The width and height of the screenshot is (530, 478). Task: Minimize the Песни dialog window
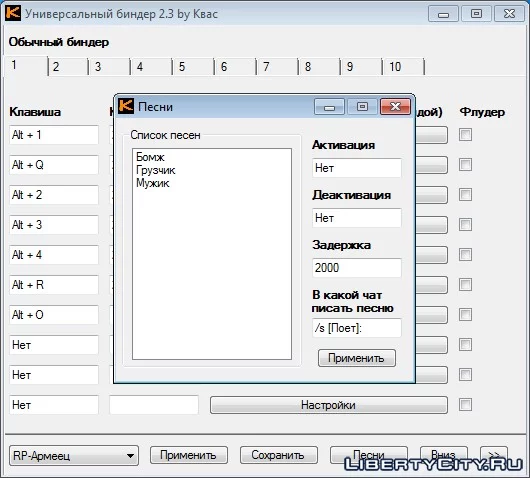pos(329,107)
